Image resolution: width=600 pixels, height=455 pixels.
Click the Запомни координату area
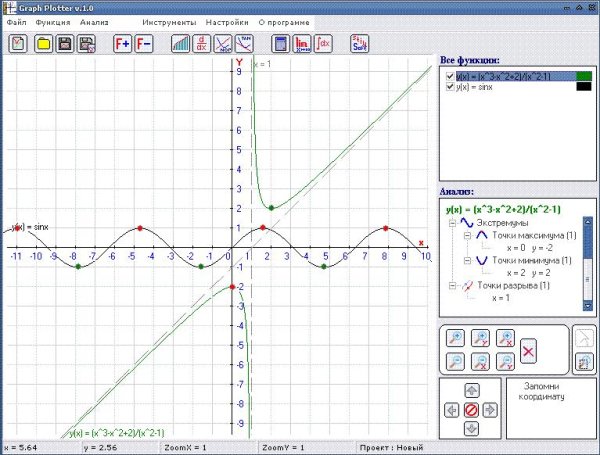pos(550,408)
